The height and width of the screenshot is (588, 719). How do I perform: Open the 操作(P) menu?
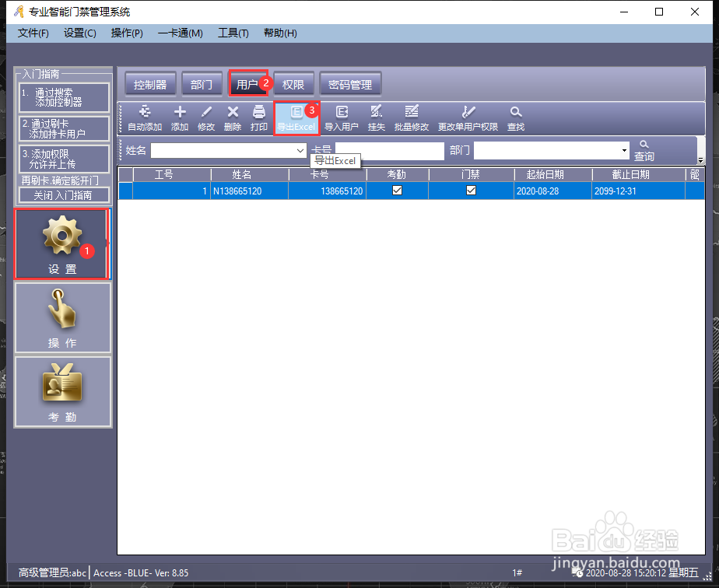[x=127, y=33]
